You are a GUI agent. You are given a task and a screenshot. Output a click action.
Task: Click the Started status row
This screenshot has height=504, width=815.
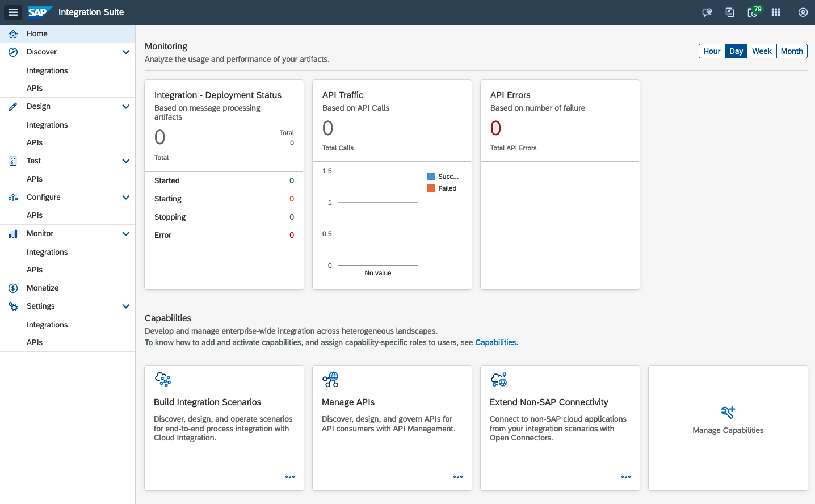coord(224,180)
